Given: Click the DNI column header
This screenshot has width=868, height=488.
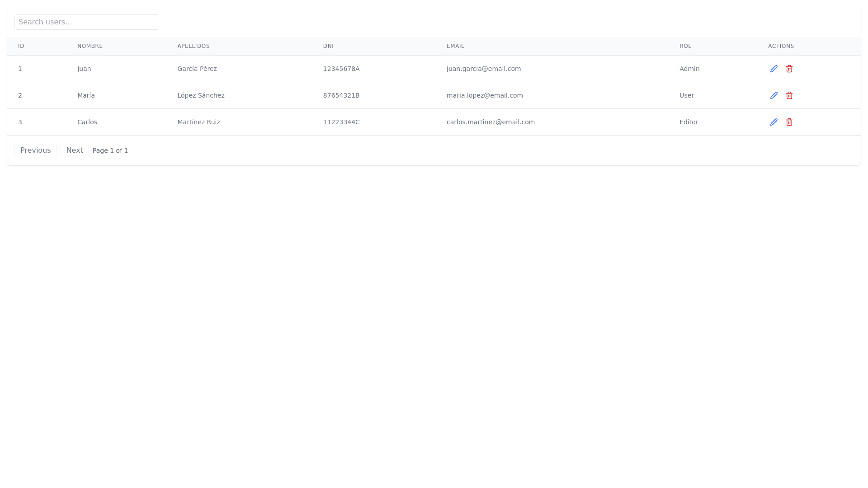Looking at the screenshot, I should [x=328, y=46].
